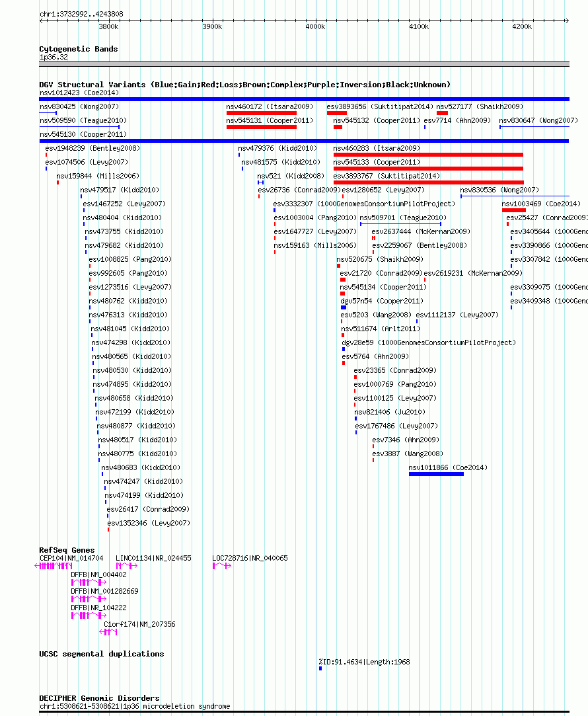Open esv2637444 (McKernan2009) label
The image size is (588, 716).
[421, 231]
